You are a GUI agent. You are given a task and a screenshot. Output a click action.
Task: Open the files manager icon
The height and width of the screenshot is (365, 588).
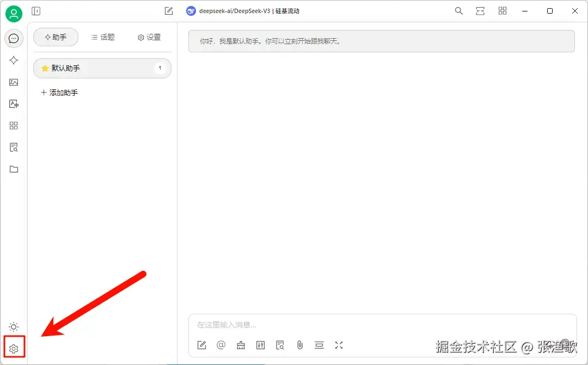point(14,169)
